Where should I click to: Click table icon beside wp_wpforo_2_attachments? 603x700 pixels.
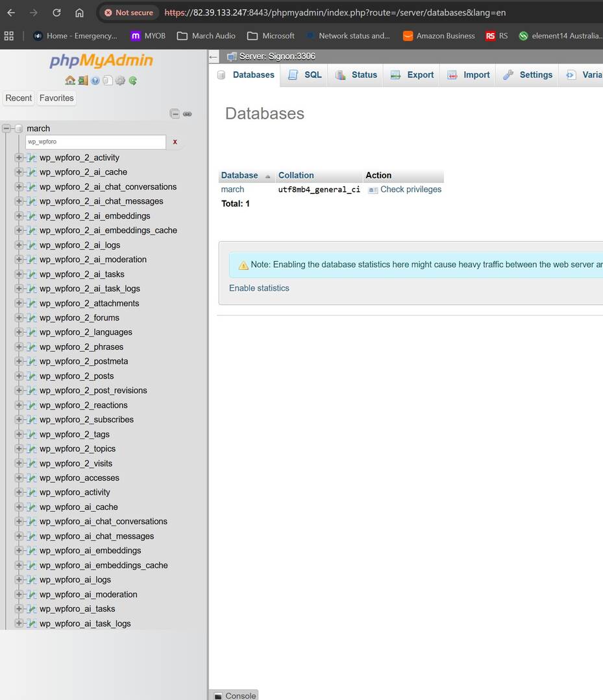point(31,303)
